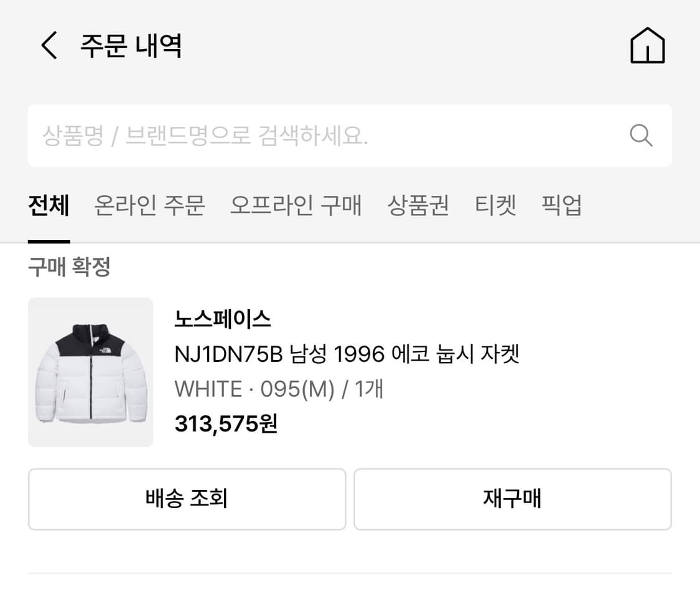Select the 픽업 tab

pos(562,206)
